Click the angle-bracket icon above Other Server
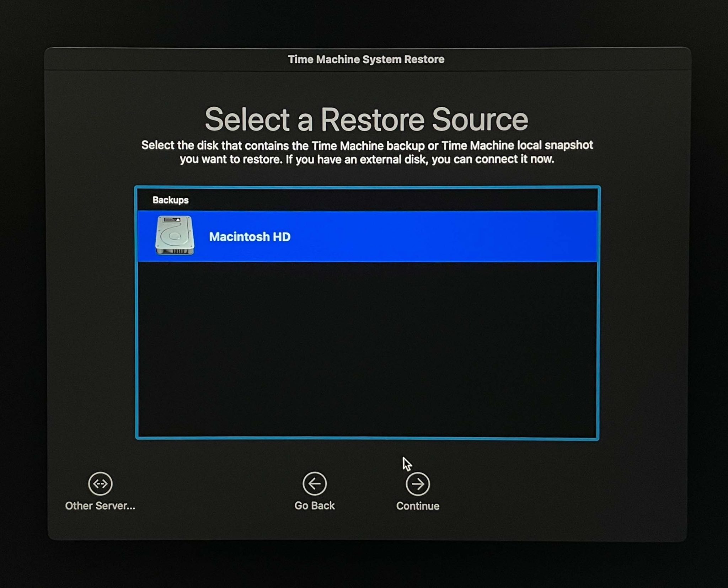The height and width of the screenshot is (588, 728). [100, 484]
